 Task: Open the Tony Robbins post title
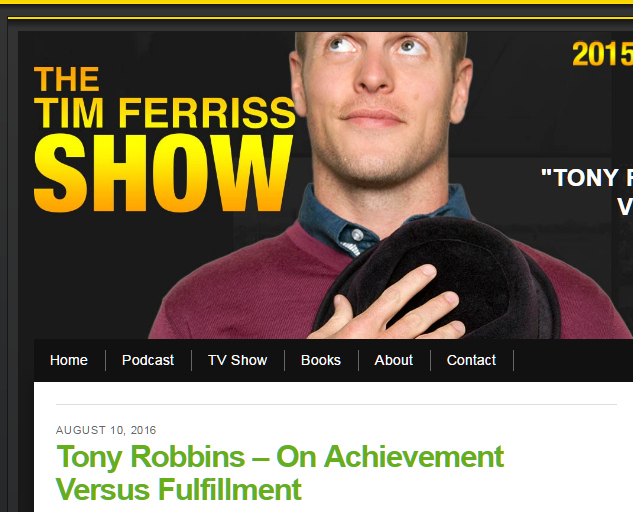coord(280,473)
